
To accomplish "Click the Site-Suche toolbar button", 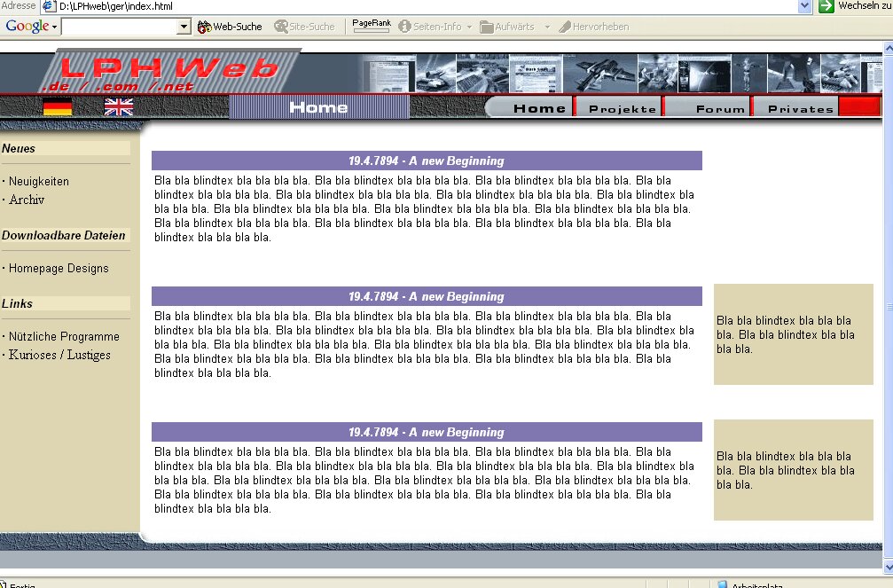I will [304, 27].
